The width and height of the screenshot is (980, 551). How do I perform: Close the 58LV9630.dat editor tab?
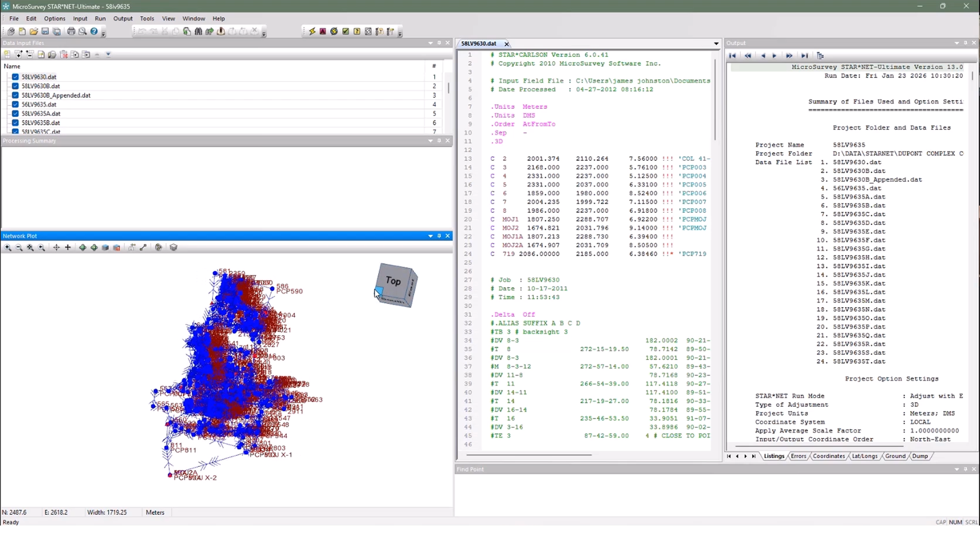pyautogui.click(x=506, y=44)
